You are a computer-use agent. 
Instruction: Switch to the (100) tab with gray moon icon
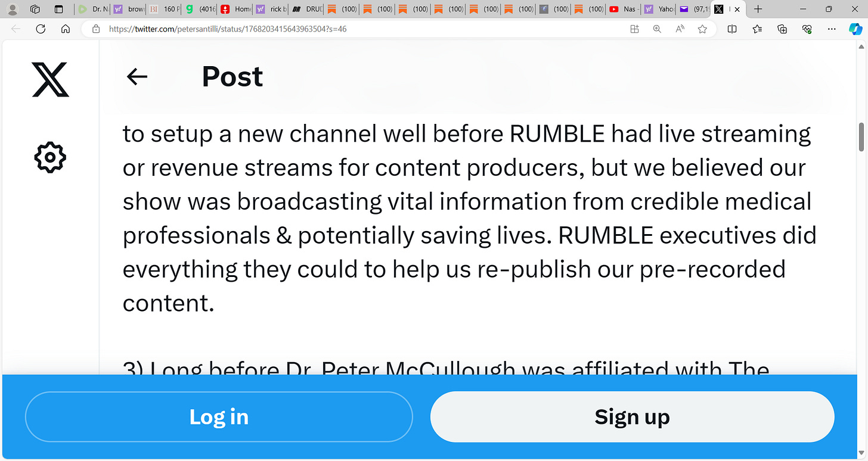(x=553, y=9)
